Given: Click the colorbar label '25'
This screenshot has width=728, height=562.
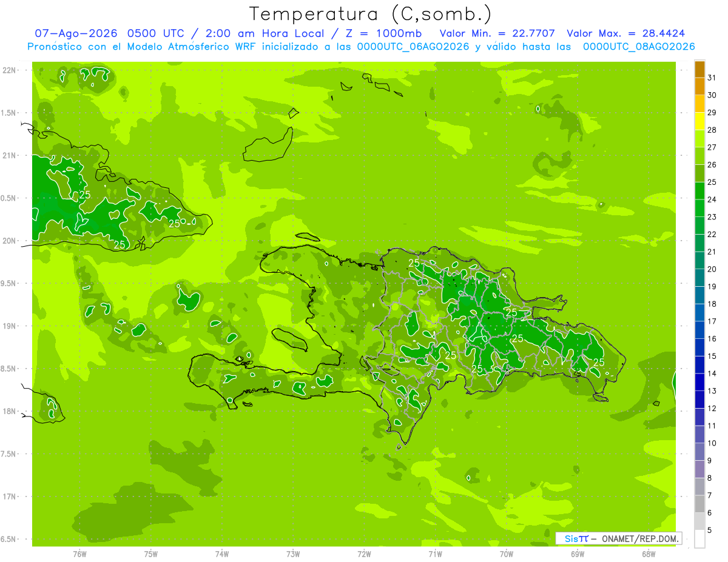Looking at the screenshot, I should 712,182.
